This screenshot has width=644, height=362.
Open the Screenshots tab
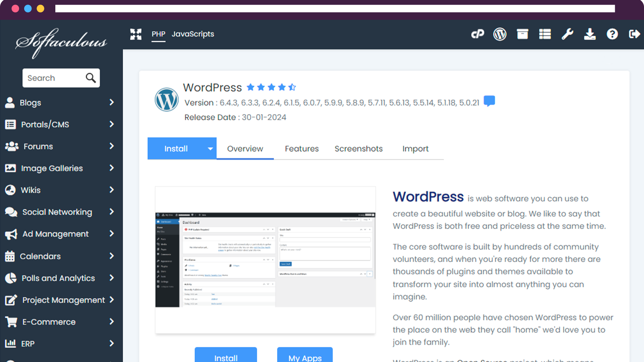point(359,148)
